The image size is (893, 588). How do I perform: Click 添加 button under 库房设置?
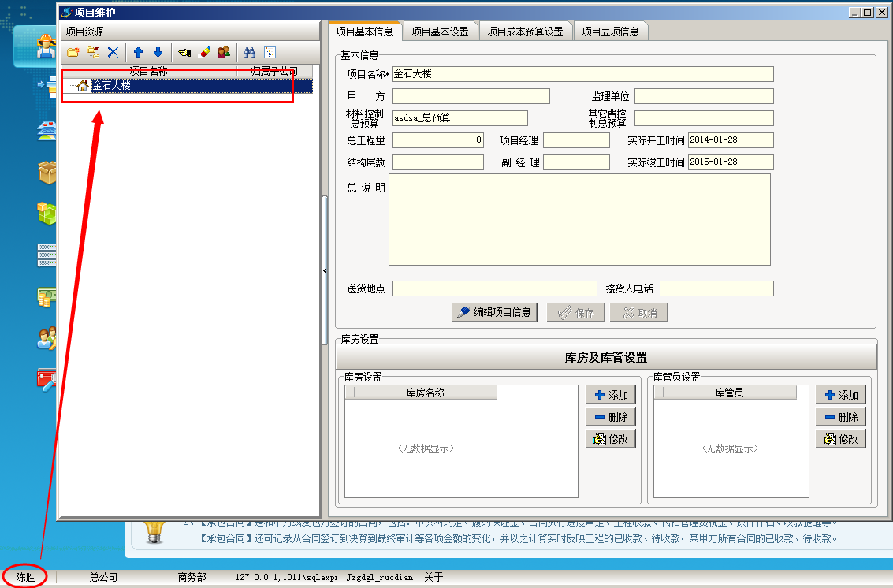(x=610, y=395)
